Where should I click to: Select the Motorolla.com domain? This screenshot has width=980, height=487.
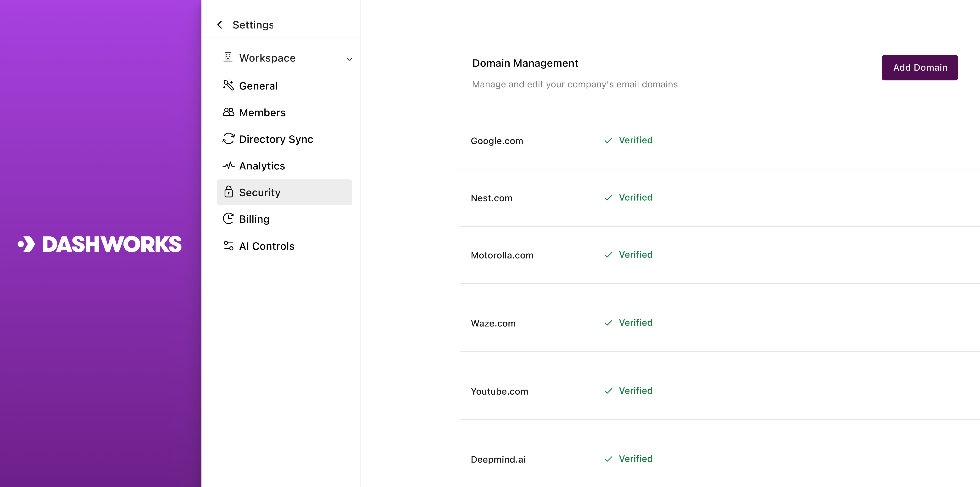[502, 255]
